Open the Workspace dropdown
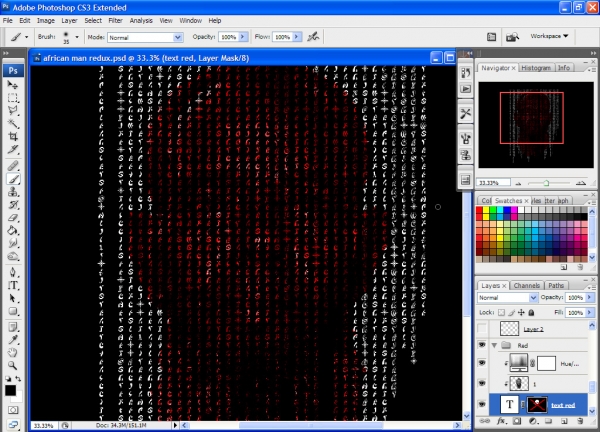Screen dimensions: 600x432 pos(549,36)
